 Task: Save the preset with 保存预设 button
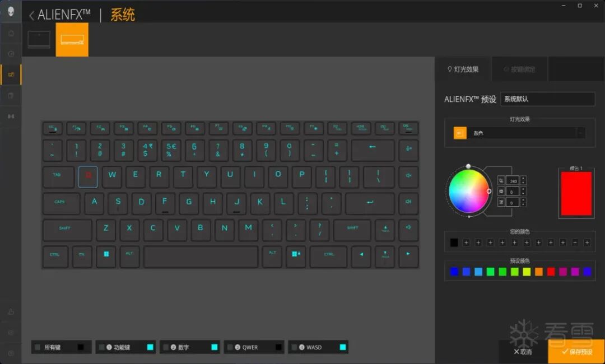pyautogui.click(x=576, y=352)
